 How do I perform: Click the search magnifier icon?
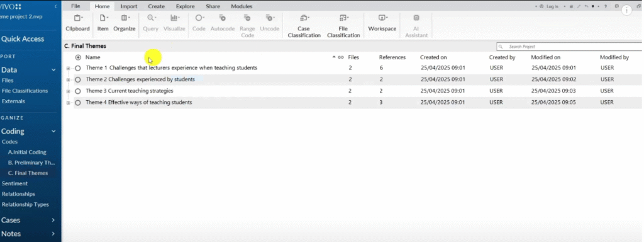501,47
